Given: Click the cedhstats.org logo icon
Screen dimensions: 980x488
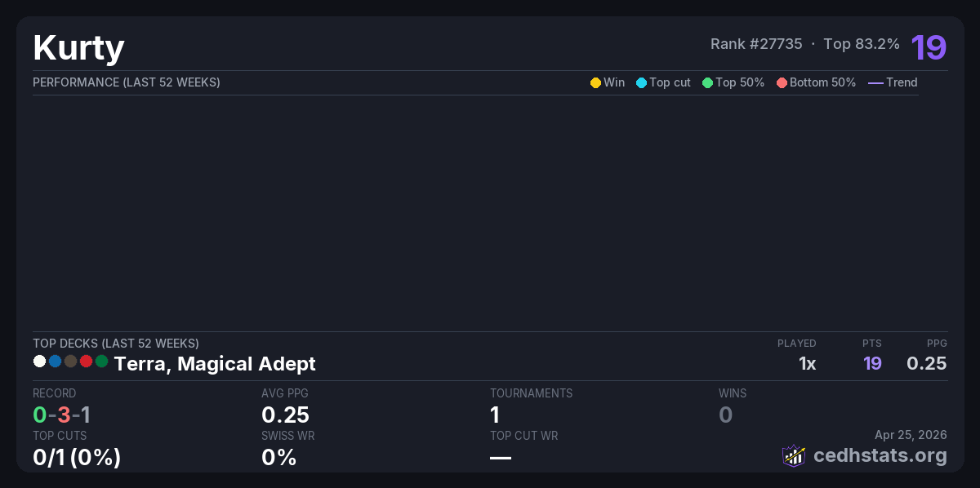Looking at the screenshot, I should [x=794, y=455].
